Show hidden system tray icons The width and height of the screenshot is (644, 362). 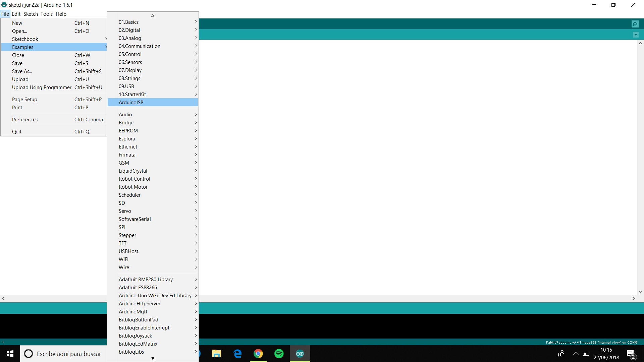click(x=576, y=354)
